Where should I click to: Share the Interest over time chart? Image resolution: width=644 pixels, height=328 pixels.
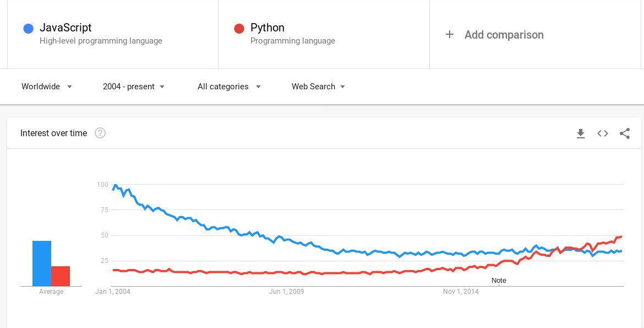pos(625,133)
